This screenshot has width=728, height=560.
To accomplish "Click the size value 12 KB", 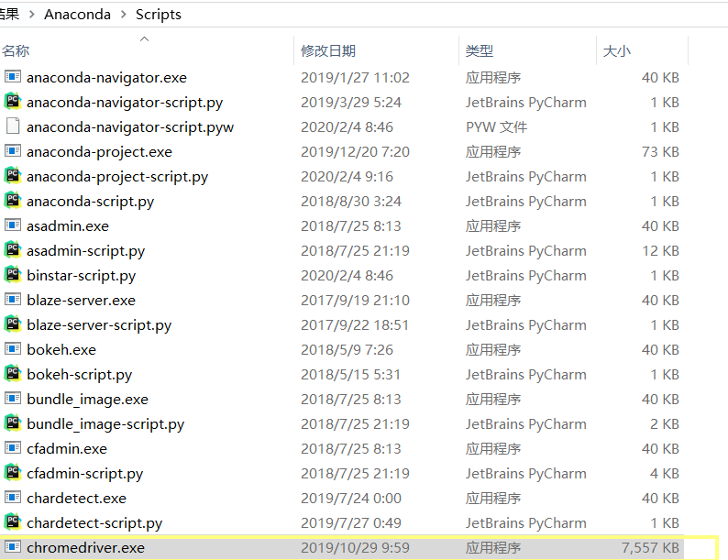I will 661,251.
